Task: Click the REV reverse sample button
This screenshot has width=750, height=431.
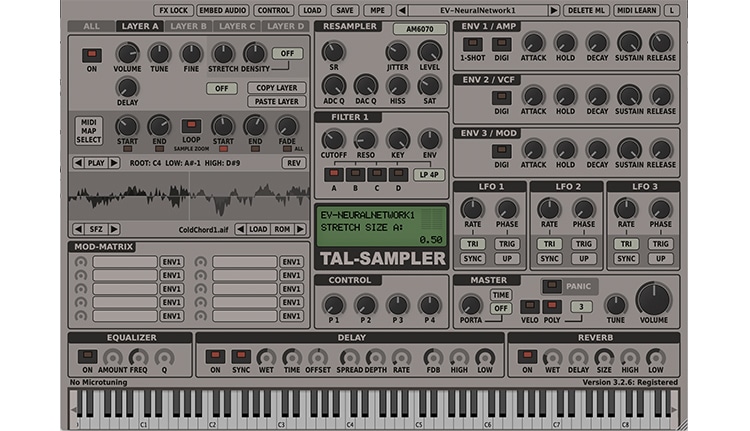Action: (x=294, y=163)
